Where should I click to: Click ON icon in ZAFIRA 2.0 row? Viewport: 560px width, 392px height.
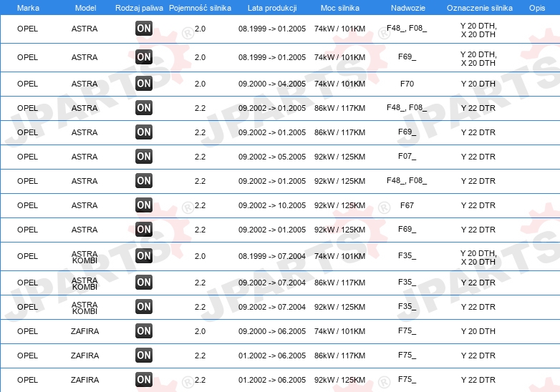coord(144,330)
